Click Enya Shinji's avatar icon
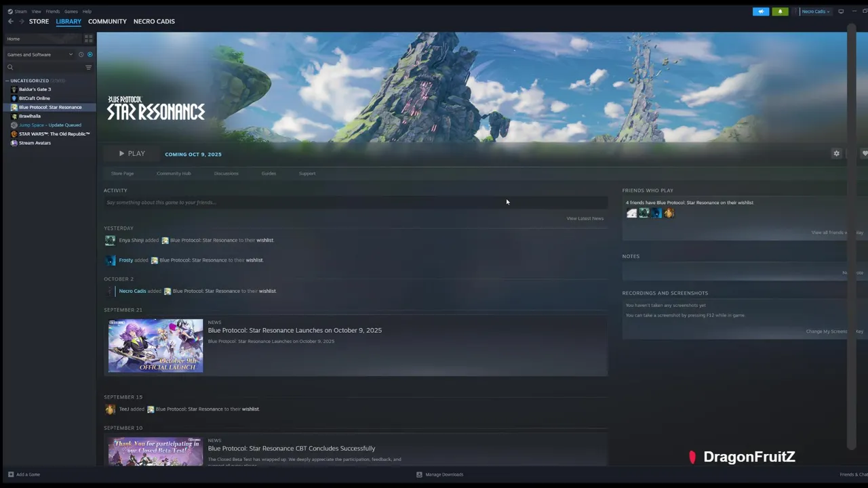 (x=110, y=240)
